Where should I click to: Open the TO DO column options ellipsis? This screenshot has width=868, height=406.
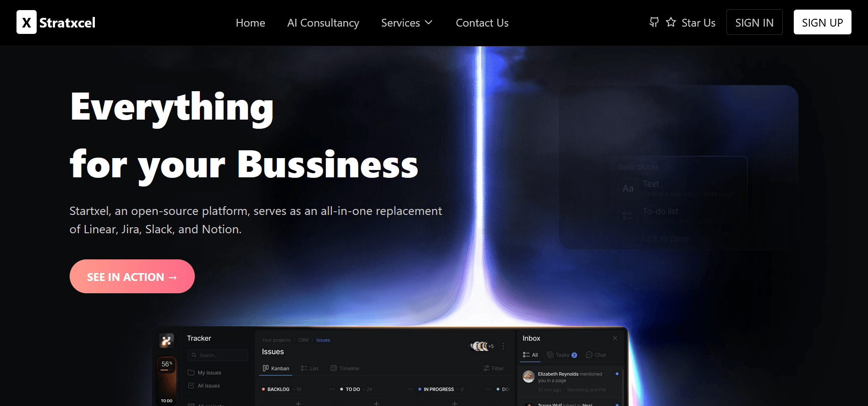coord(410,390)
